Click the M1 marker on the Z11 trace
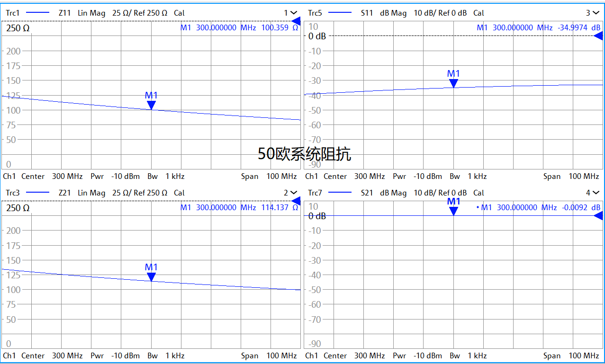 click(x=151, y=105)
